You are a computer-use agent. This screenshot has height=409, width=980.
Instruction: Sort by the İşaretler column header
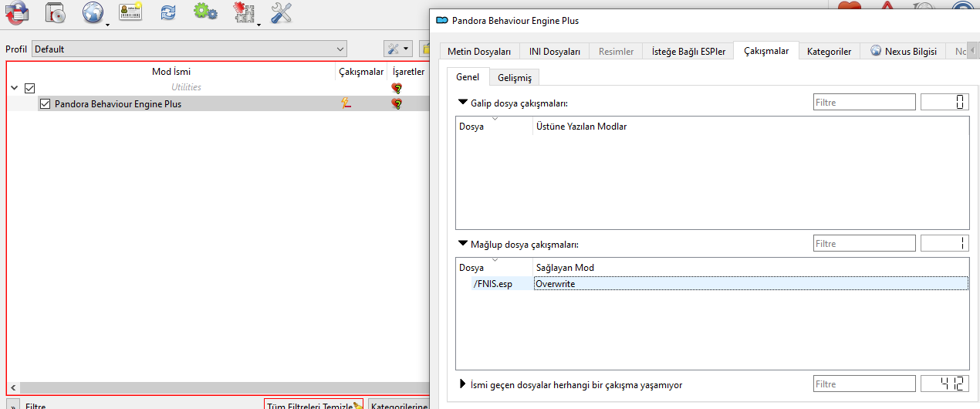click(409, 72)
